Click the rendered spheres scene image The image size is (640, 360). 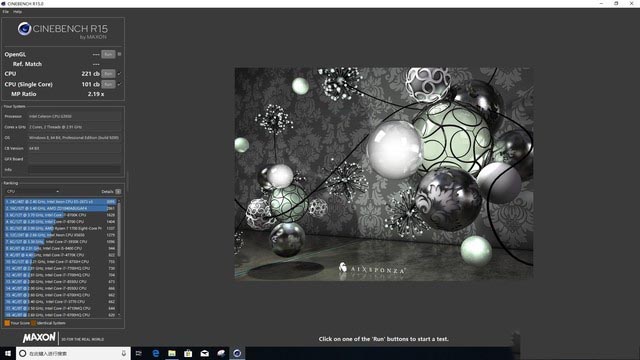tap(384, 174)
